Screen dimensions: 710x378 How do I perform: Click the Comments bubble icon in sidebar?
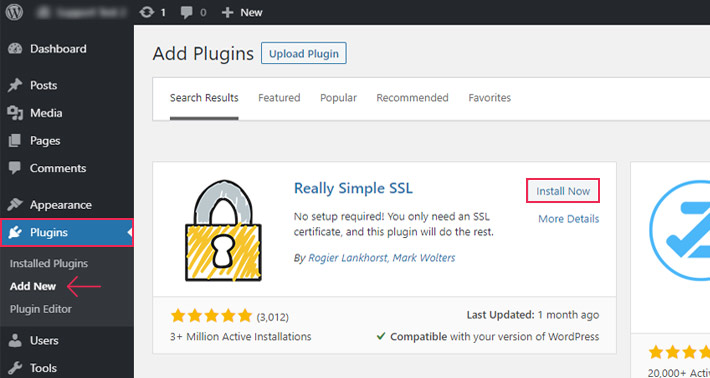pyautogui.click(x=15, y=168)
